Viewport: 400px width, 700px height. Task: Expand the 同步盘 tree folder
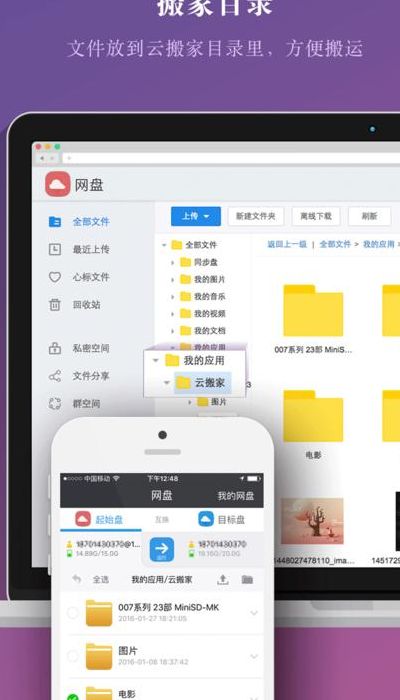(172, 262)
